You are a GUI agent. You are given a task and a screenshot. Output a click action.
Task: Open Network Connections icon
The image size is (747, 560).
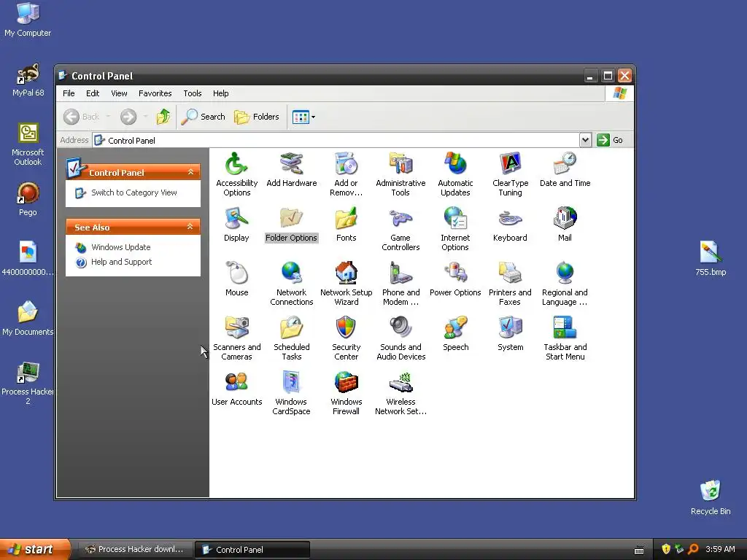click(291, 274)
